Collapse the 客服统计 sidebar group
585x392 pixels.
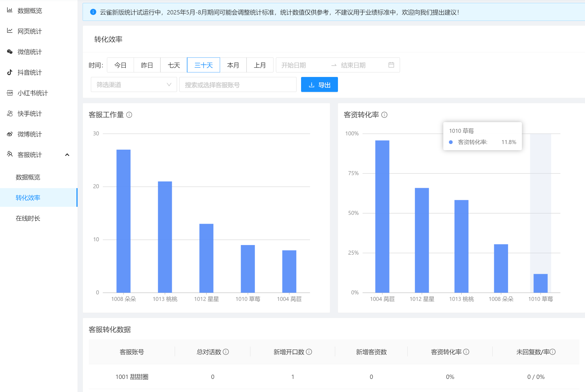coord(67,155)
